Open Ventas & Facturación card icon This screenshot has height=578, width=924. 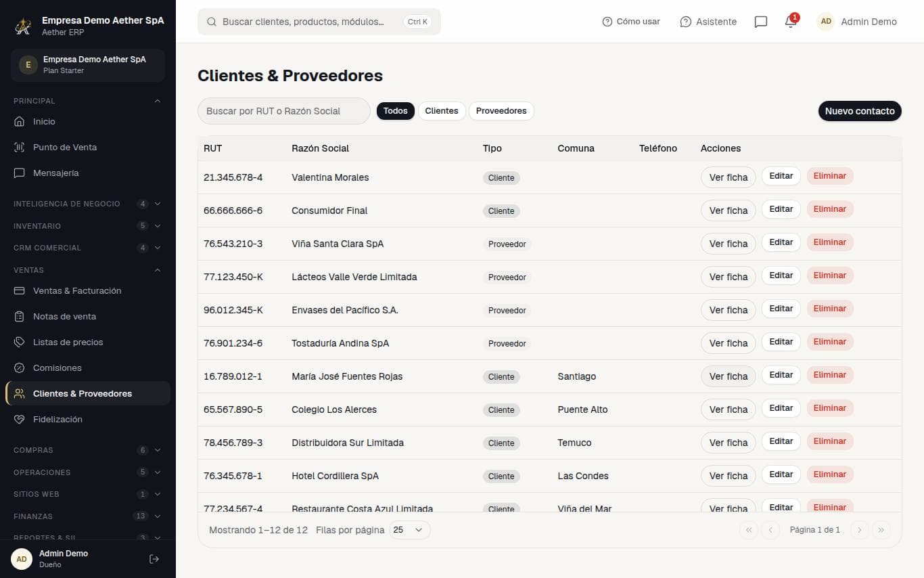pyautogui.click(x=19, y=291)
